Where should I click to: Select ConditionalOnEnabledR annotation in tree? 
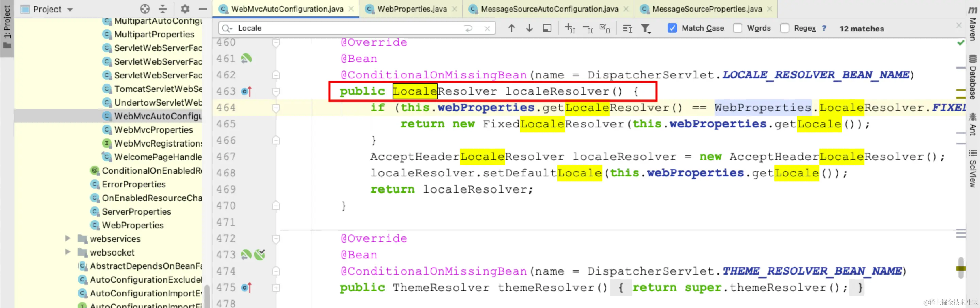146,171
